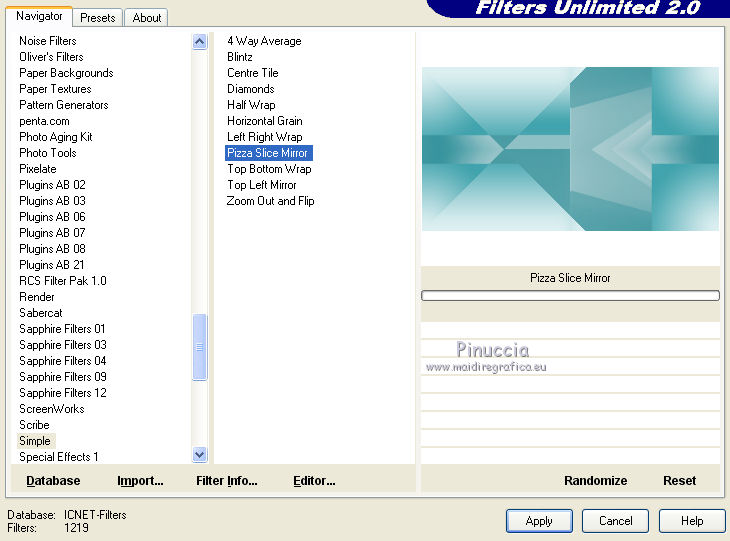Choose Pizza Slice Mirror in filter list
The width and height of the screenshot is (730, 541).
tap(268, 153)
